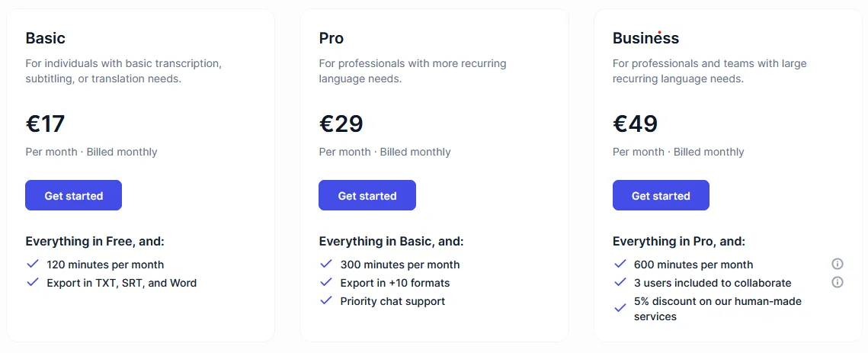Image resolution: width=868 pixels, height=353 pixels.
Task: Select the Business plan heading
Action: [645, 38]
